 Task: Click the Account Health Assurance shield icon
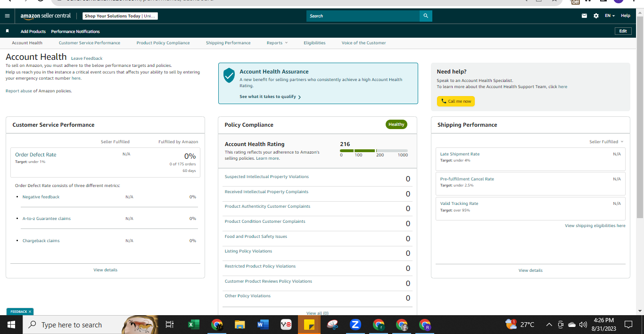(x=229, y=75)
